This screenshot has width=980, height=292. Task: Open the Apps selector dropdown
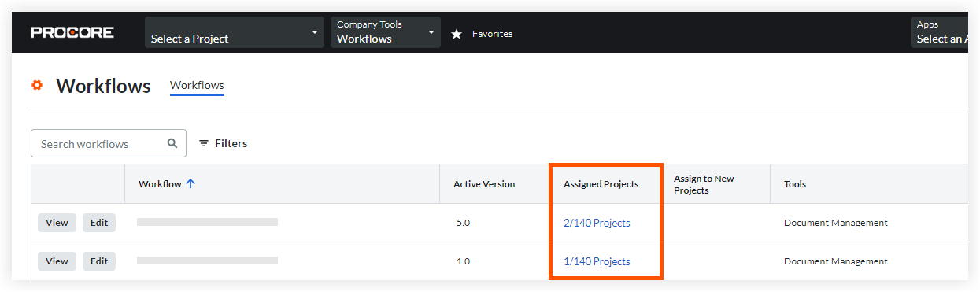[x=939, y=33]
